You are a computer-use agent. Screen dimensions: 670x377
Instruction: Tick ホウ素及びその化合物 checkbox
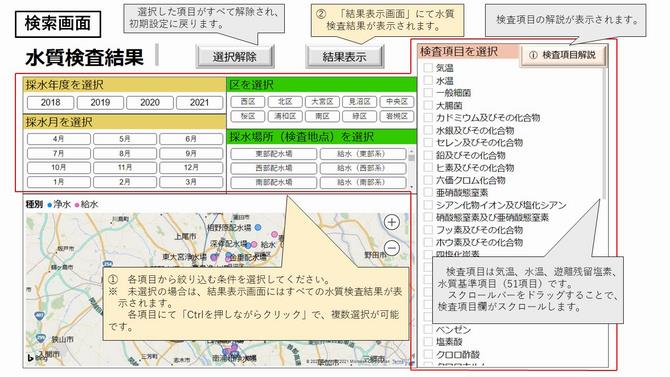coord(428,242)
